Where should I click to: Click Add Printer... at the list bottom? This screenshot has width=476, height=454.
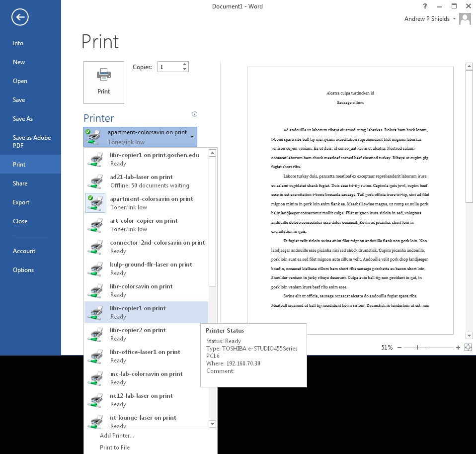117,436
